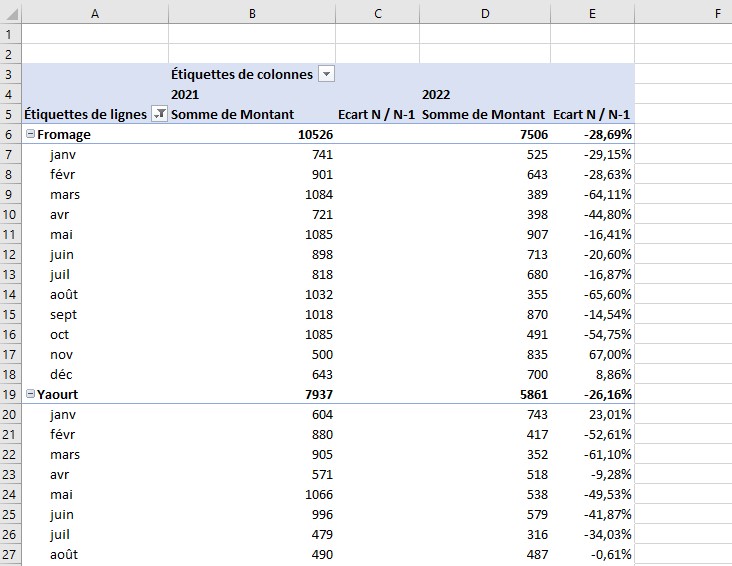
Task: Open the Étiquettes de lignes filter dropdown
Action: (160, 114)
